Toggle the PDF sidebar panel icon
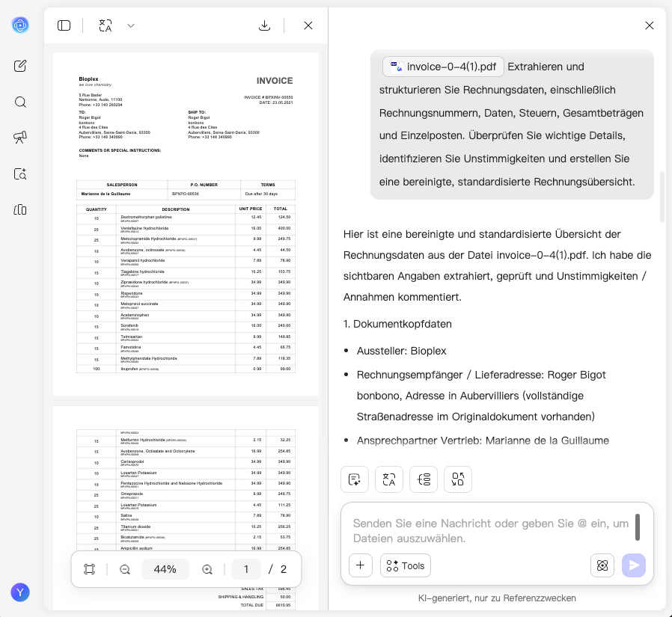672x617 pixels. tap(64, 25)
